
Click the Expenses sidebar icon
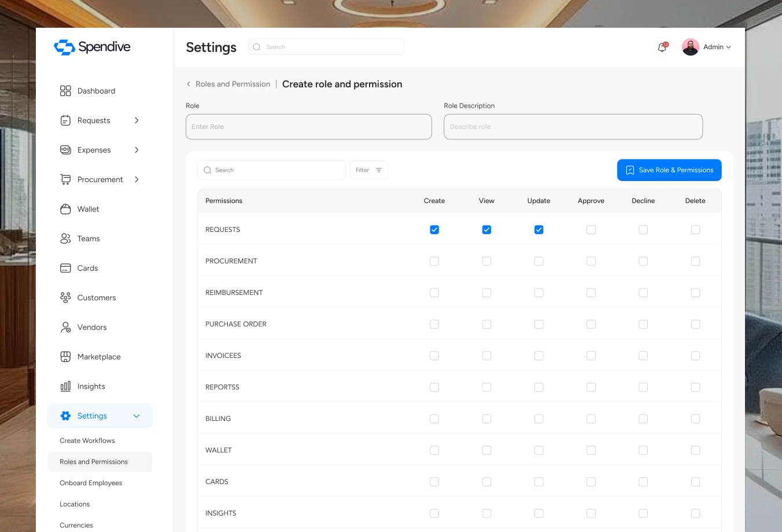coord(65,150)
